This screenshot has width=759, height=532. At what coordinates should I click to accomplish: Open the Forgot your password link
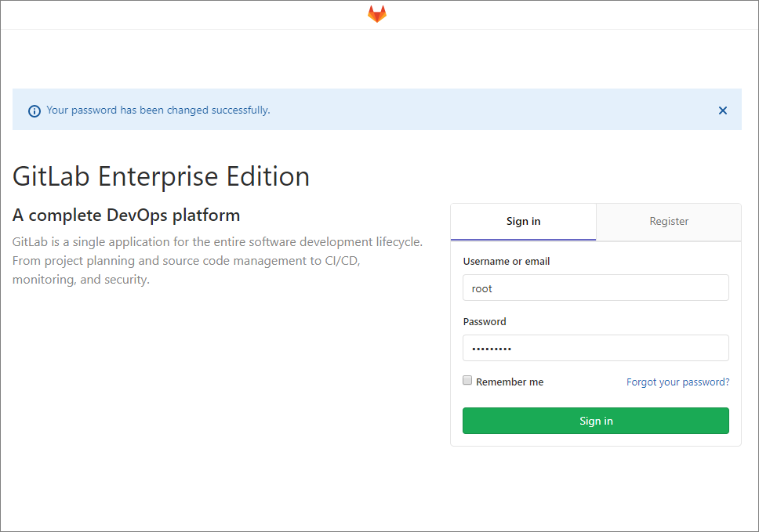677,382
